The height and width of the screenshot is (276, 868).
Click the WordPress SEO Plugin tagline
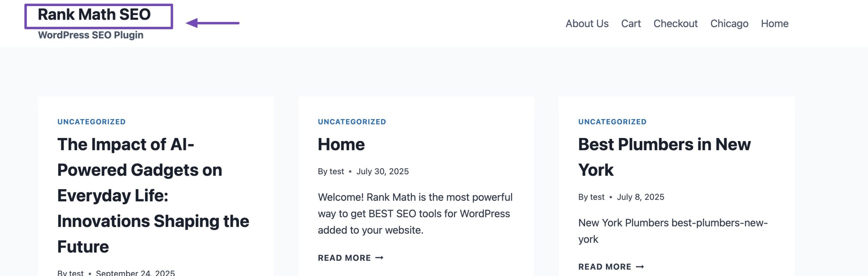pos(91,35)
